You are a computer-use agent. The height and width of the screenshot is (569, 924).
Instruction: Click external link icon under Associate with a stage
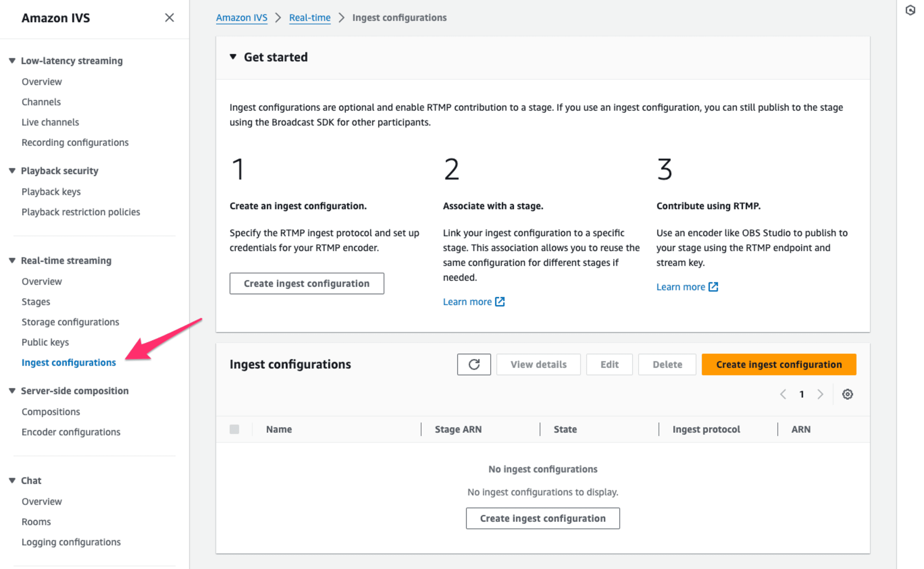(x=500, y=302)
